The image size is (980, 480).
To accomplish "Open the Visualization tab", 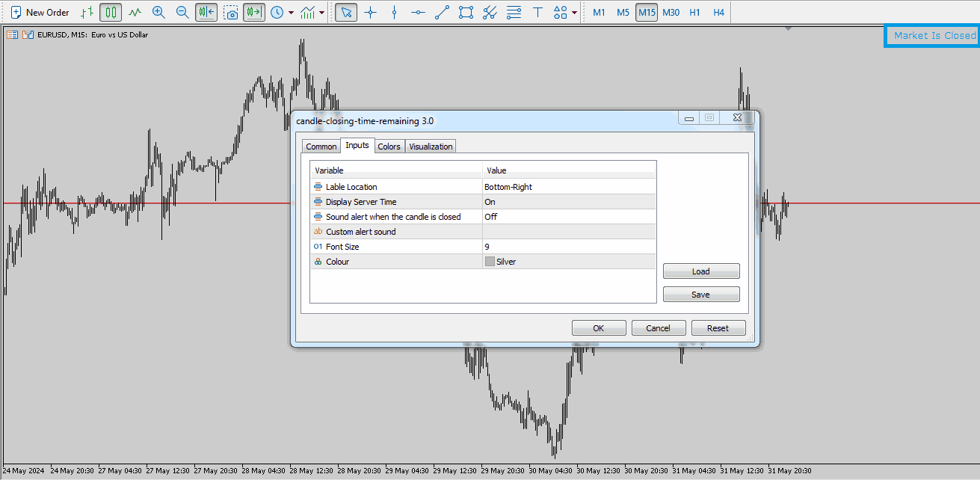I will pos(431,147).
